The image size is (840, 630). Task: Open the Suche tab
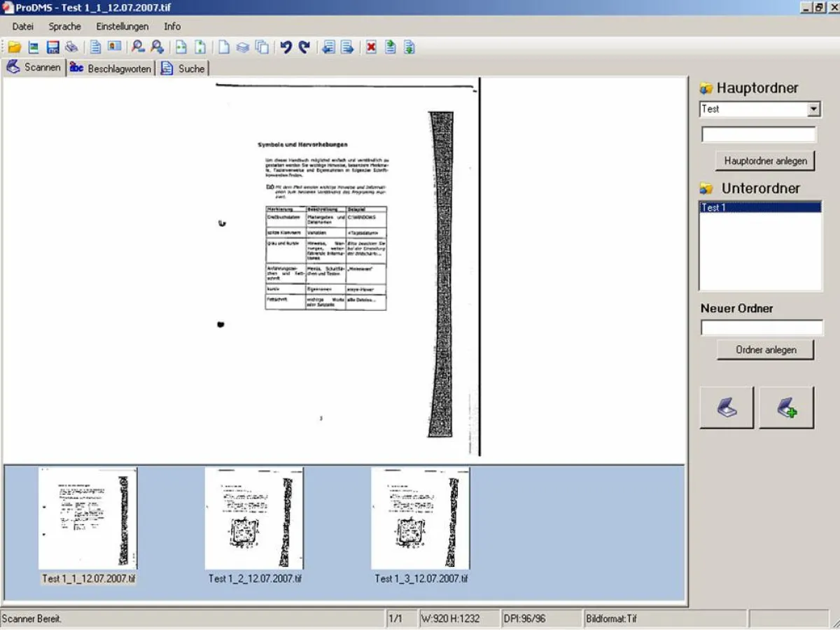coord(183,68)
